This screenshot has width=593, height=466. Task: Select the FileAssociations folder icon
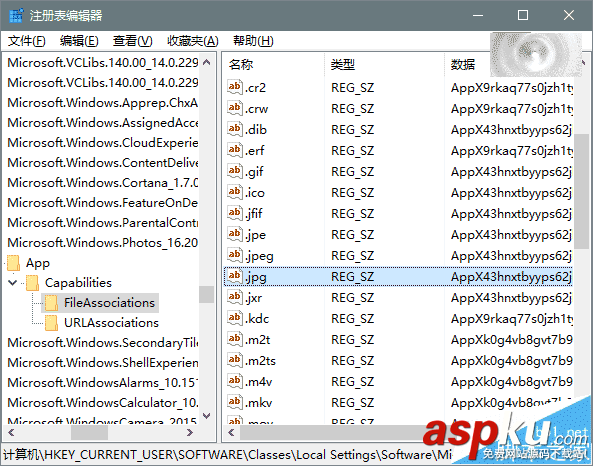[51, 303]
